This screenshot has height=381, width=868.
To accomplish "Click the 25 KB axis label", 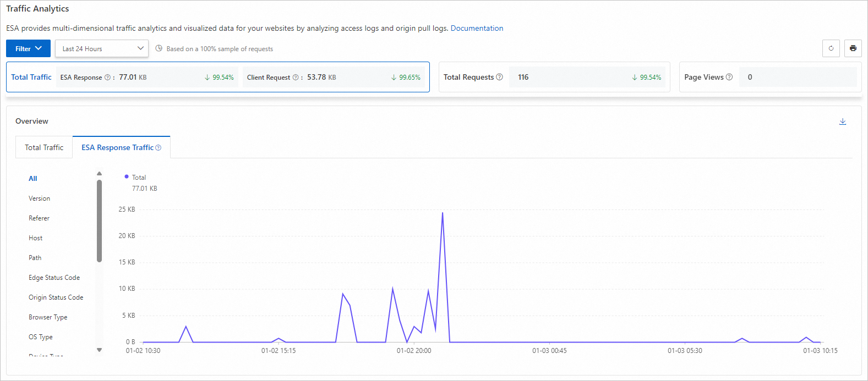I will [127, 209].
